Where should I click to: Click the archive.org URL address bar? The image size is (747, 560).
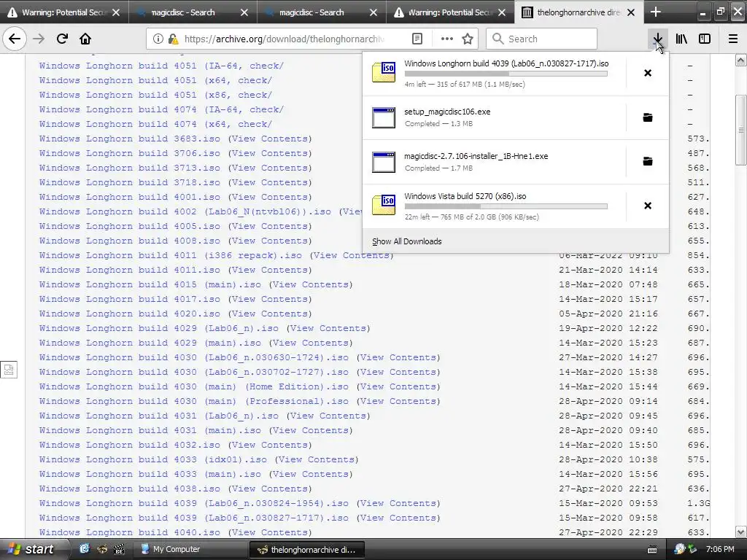(x=284, y=39)
